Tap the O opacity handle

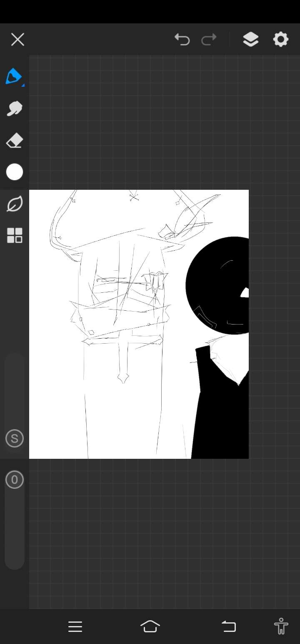point(15,480)
